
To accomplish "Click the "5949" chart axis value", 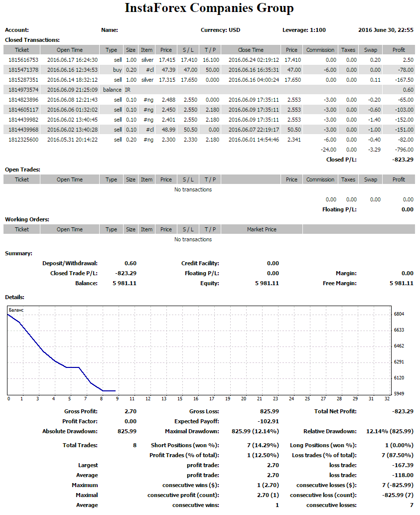I will [x=399, y=393].
